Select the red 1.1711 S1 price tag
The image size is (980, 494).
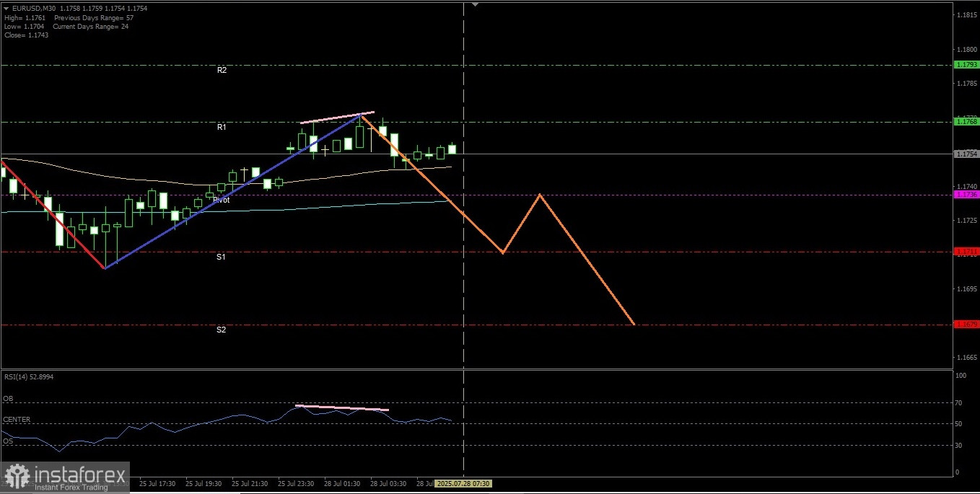(966, 252)
